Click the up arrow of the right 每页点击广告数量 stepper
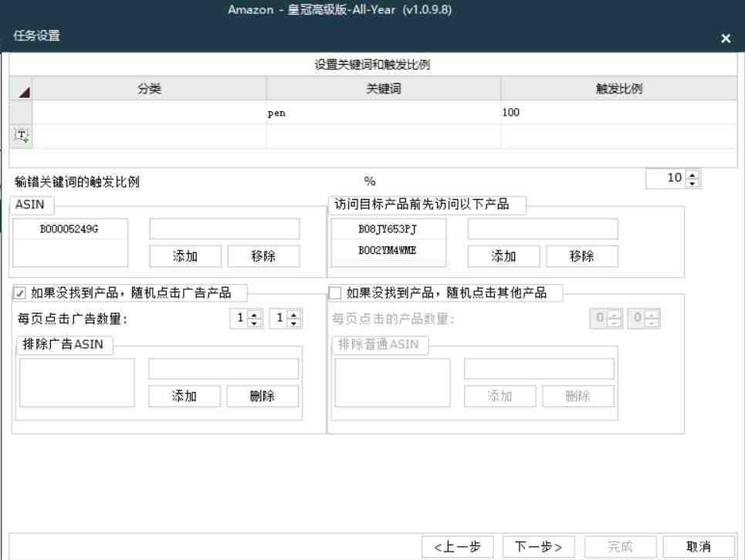Viewport: 745px width, 560px height. (x=293, y=314)
